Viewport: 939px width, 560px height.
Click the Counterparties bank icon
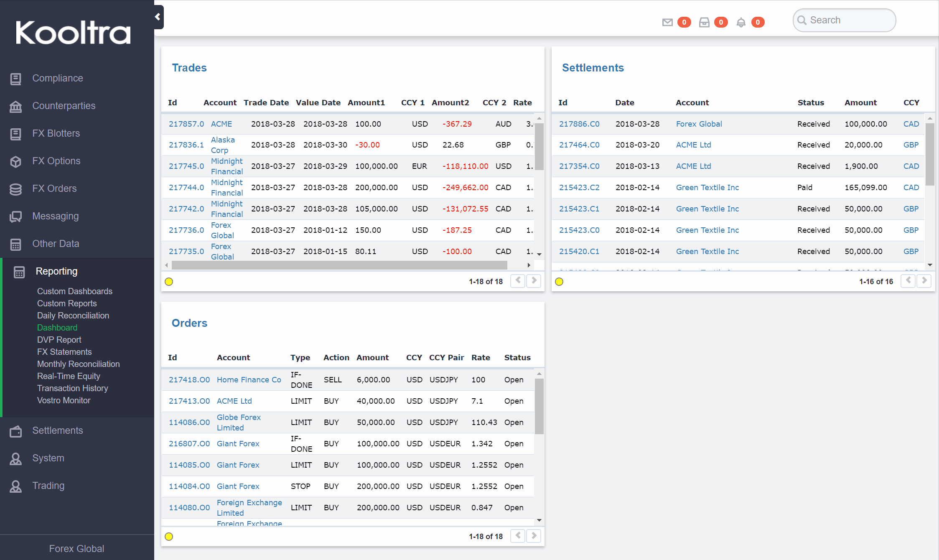pos(16,106)
